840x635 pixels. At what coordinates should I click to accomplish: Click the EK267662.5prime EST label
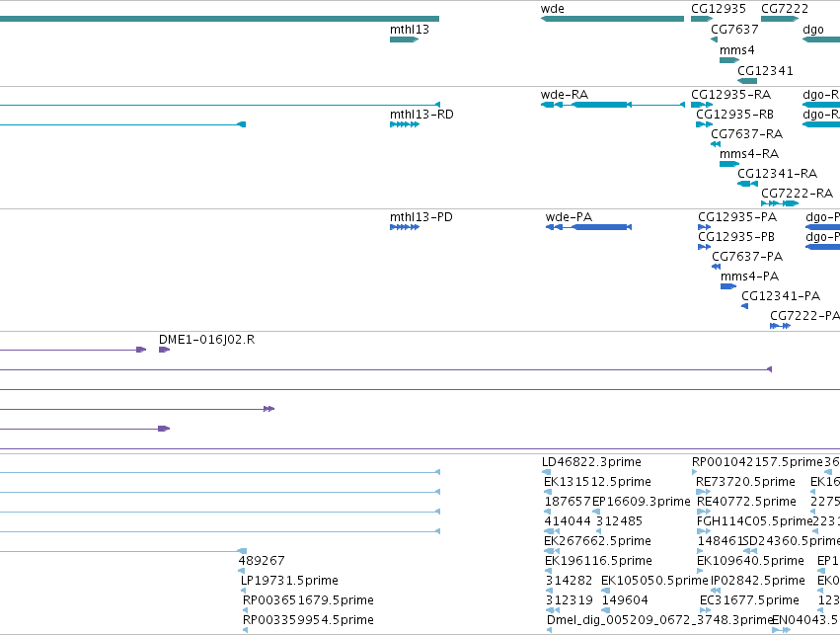click(x=597, y=541)
